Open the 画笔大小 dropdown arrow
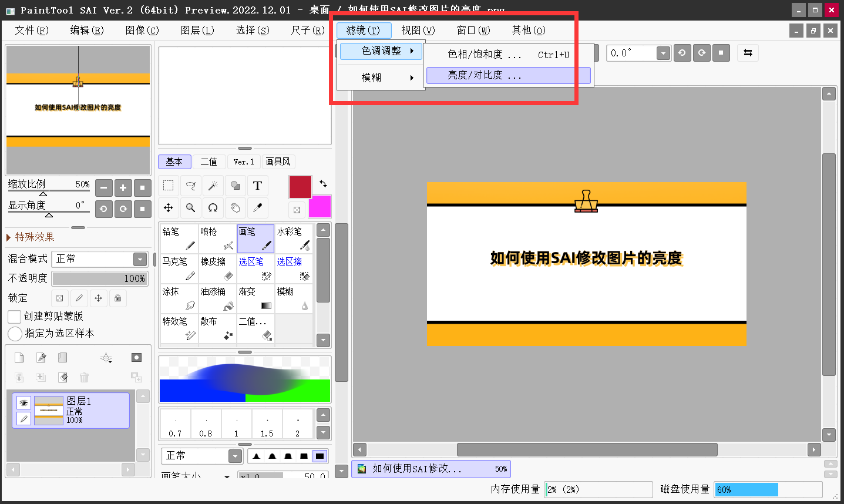 point(227,476)
